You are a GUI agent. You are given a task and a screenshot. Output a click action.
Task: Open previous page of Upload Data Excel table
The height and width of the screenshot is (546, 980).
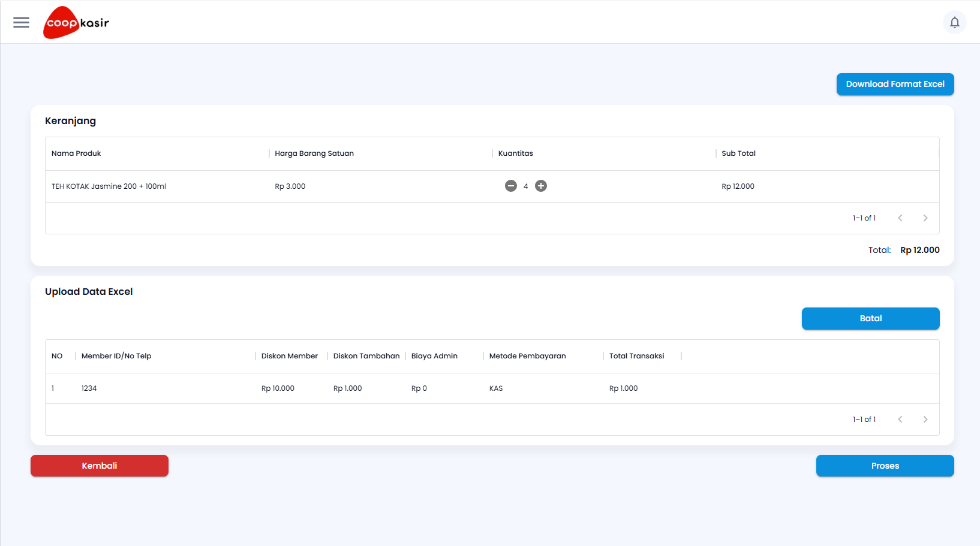900,419
